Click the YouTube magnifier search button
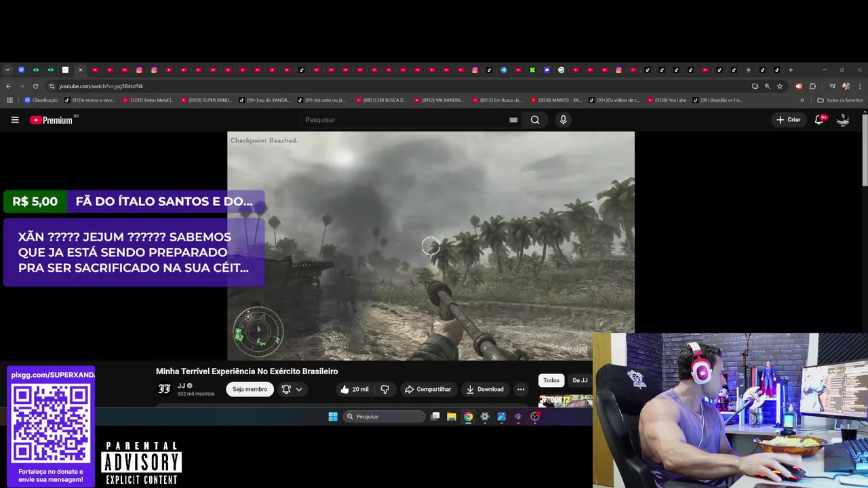This screenshot has height=488, width=868. pyautogui.click(x=535, y=120)
